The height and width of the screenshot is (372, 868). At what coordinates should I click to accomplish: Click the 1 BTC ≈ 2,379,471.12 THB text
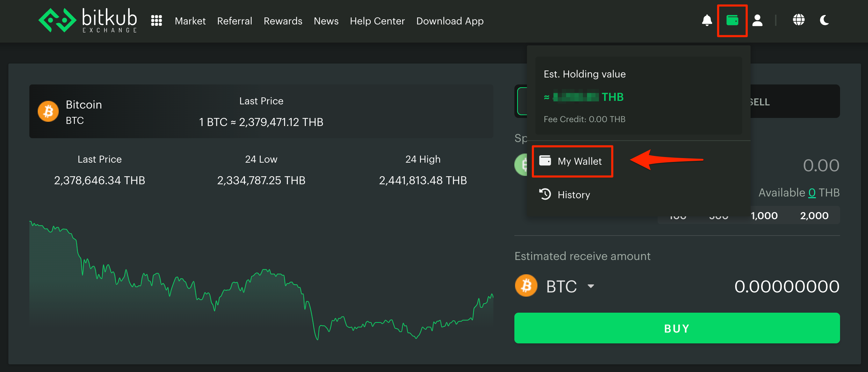(261, 122)
